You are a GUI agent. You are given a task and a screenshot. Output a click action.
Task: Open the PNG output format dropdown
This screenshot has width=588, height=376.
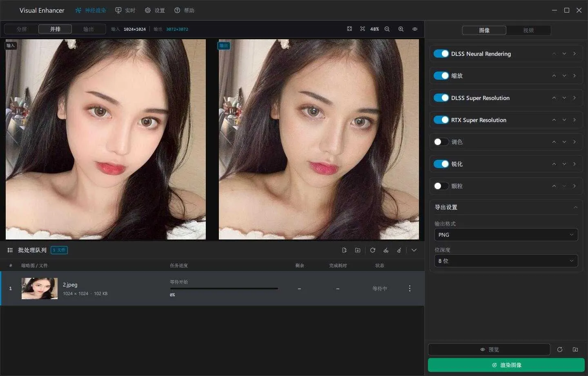[506, 235]
